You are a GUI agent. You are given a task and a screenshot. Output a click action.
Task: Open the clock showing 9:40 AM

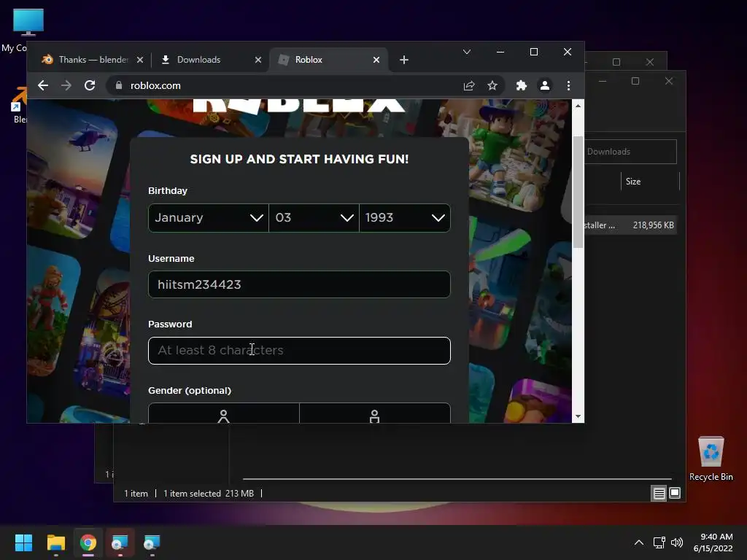tap(713, 542)
